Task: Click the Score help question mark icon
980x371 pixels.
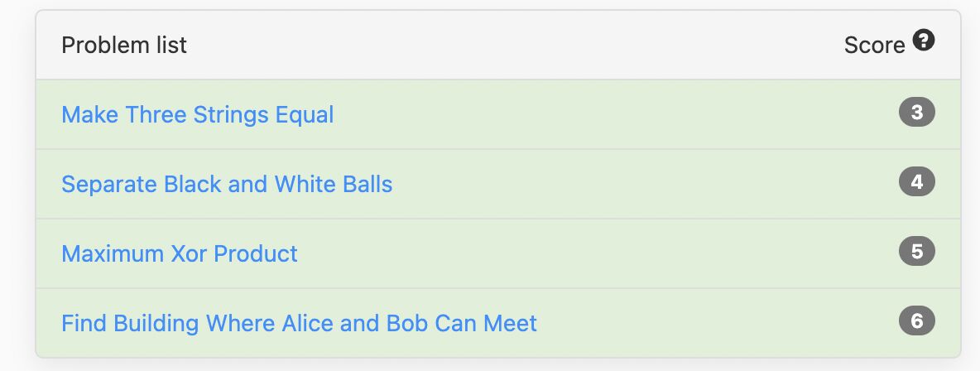Action: [x=923, y=41]
